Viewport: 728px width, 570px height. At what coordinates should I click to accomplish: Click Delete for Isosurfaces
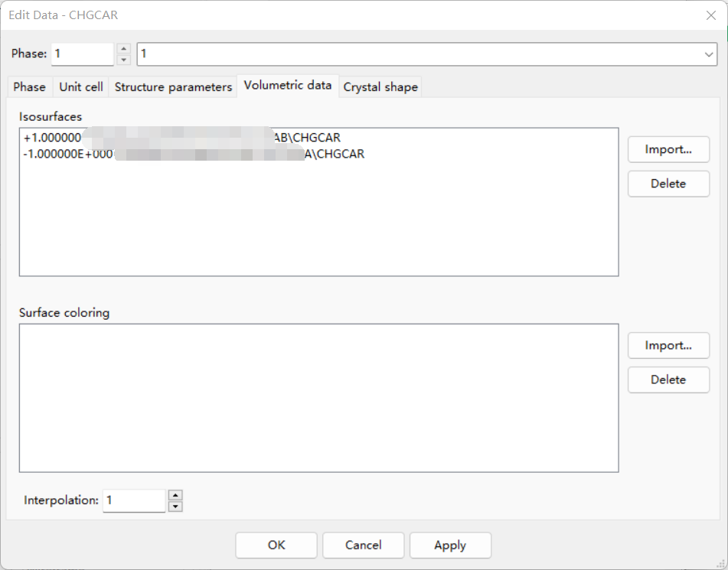pos(668,184)
